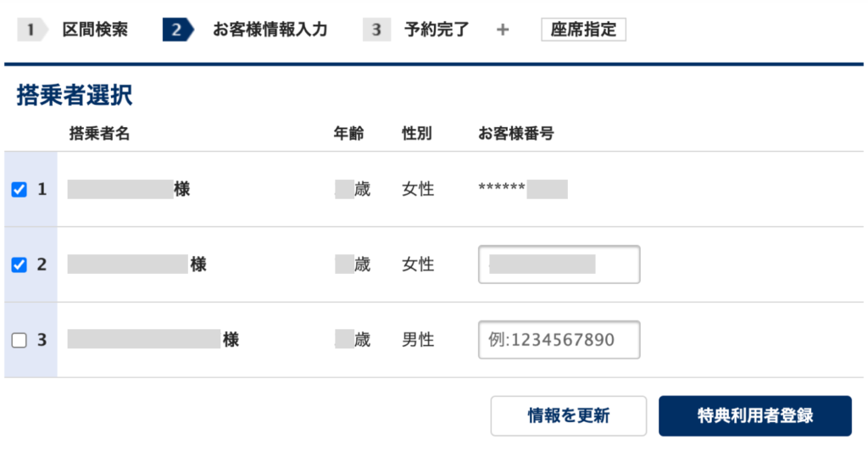Go to the 区間検索 step
The width and height of the screenshot is (868, 451).
point(95,31)
